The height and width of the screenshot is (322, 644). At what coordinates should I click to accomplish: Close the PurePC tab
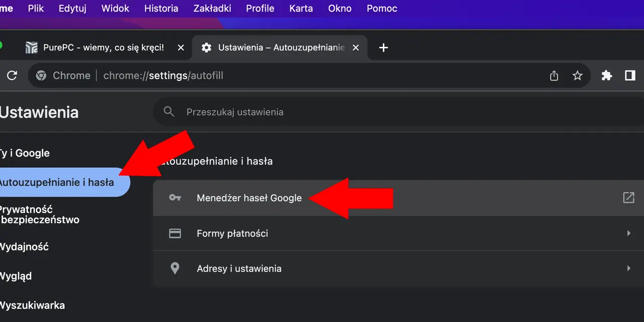click(181, 48)
